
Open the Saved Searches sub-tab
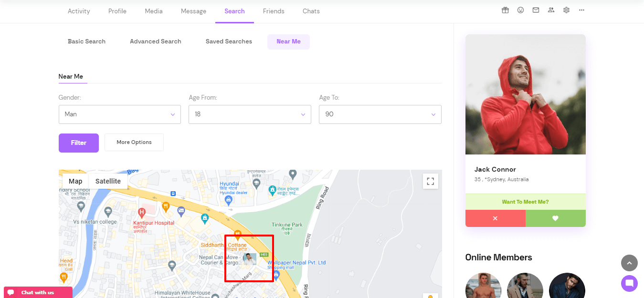[229, 41]
